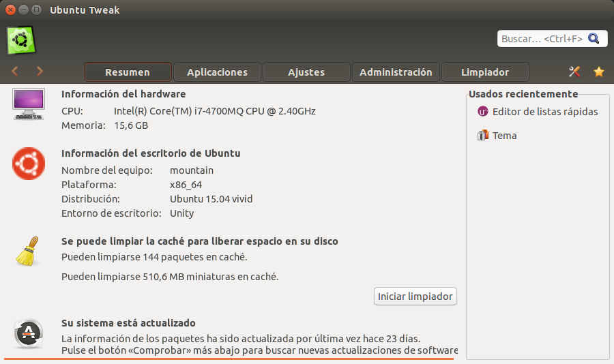Click the computer monitor hardware icon
The width and height of the screenshot is (614, 364).
pyautogui.click(x=29, y=104)
